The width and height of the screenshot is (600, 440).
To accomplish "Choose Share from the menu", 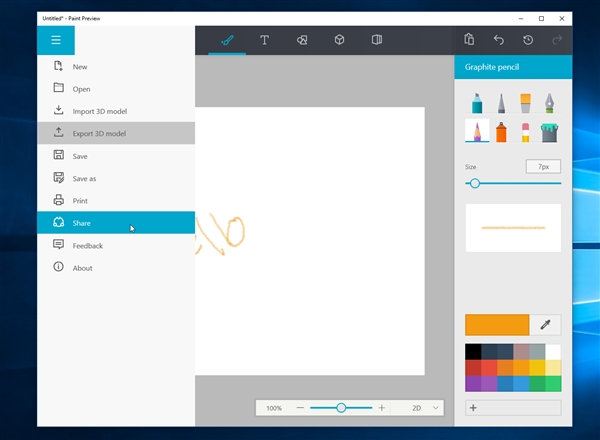I will (82, 223).
